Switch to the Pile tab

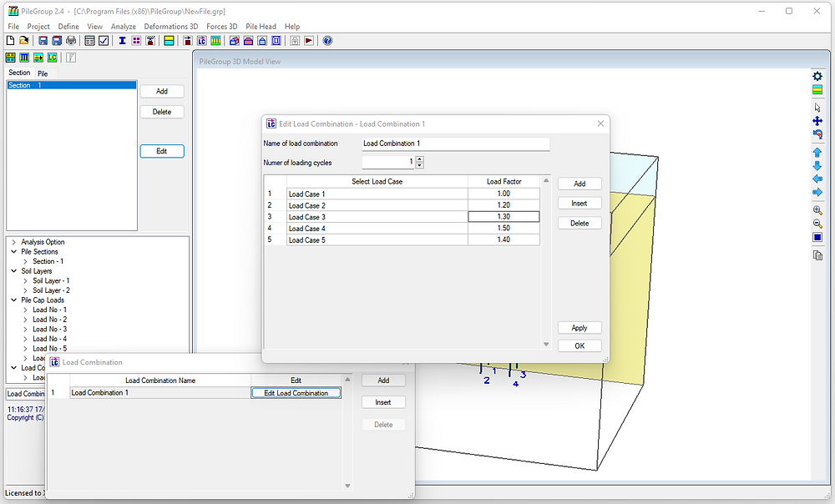coord(42,73)
